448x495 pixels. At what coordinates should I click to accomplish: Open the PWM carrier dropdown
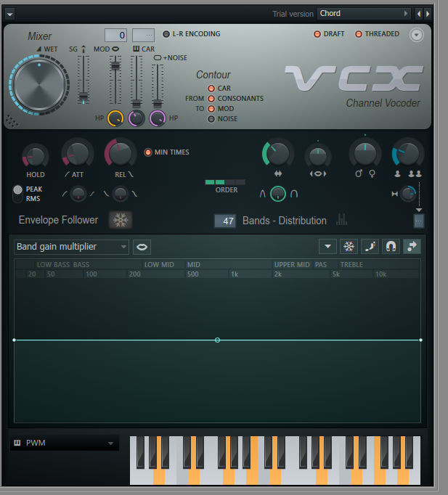click(x=65, y=443)
